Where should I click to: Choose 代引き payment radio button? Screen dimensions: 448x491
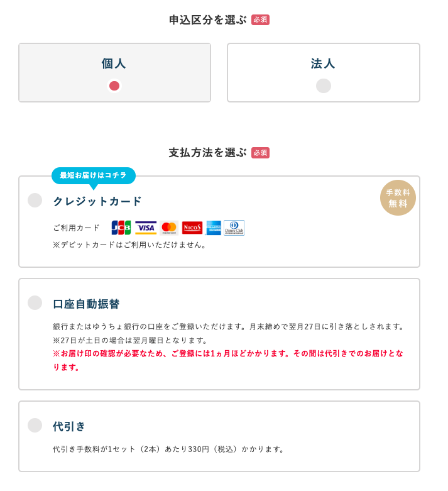[35, 425]
